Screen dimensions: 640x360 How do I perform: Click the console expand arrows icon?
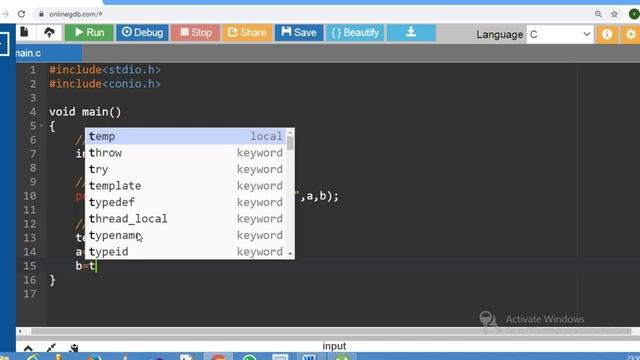tap(51, 348)
